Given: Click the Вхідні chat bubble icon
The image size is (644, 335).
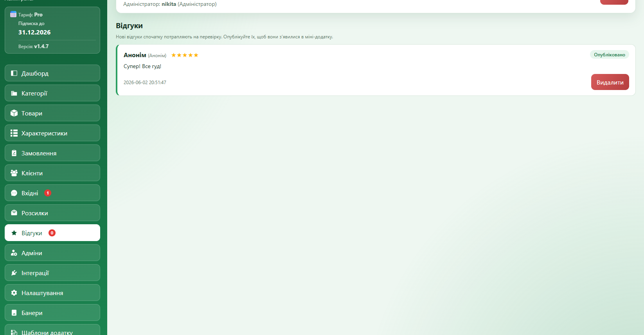Looking at the screenshot, I should [14, 193].
